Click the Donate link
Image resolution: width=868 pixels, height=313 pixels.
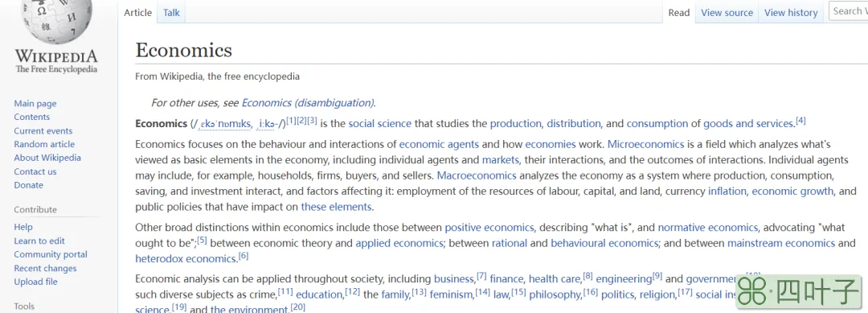[28, 185]
